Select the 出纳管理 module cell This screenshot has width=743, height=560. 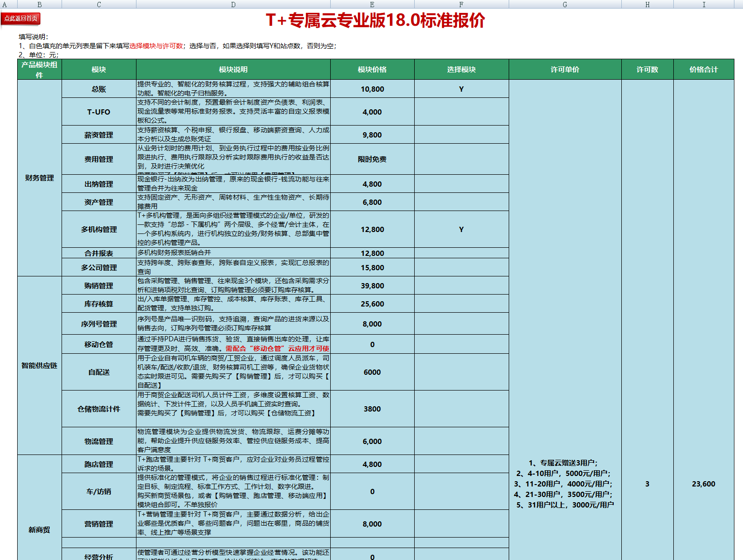click(99, 184)
